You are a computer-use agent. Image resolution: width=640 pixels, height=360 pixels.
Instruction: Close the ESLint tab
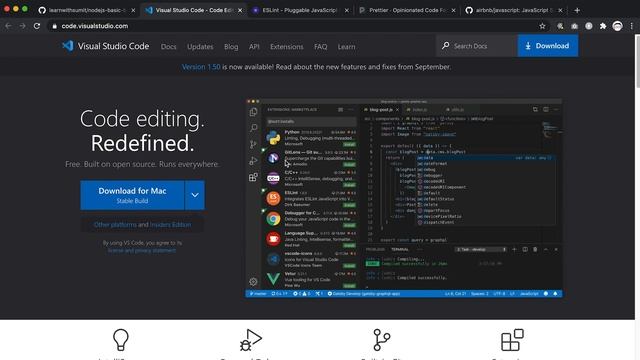(347, 10)
